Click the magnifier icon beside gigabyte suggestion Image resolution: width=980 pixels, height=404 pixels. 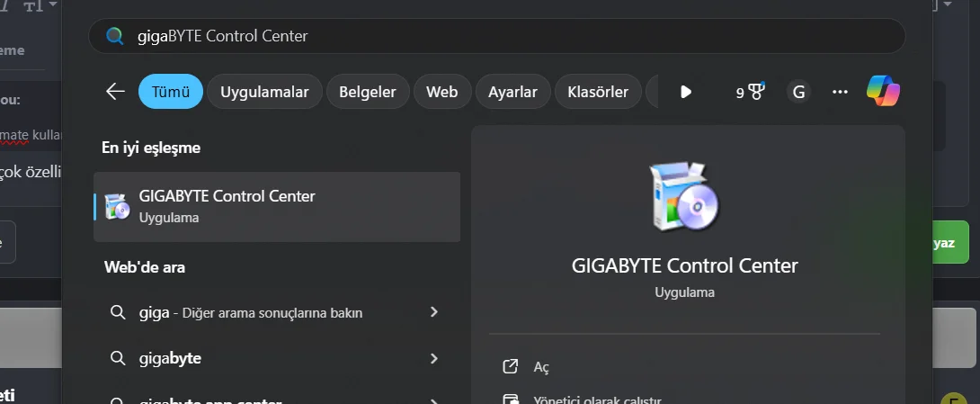[118, 358]
